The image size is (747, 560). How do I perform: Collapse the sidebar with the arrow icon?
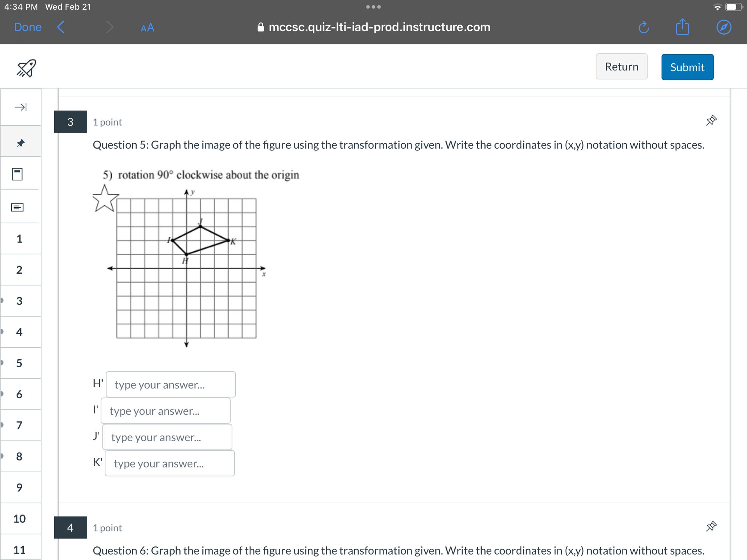[x=21, y=107]
